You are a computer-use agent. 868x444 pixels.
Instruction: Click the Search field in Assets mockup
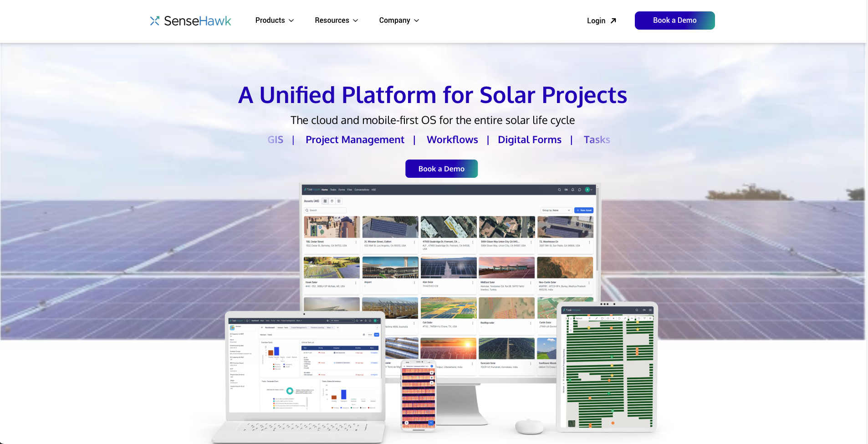326,210
